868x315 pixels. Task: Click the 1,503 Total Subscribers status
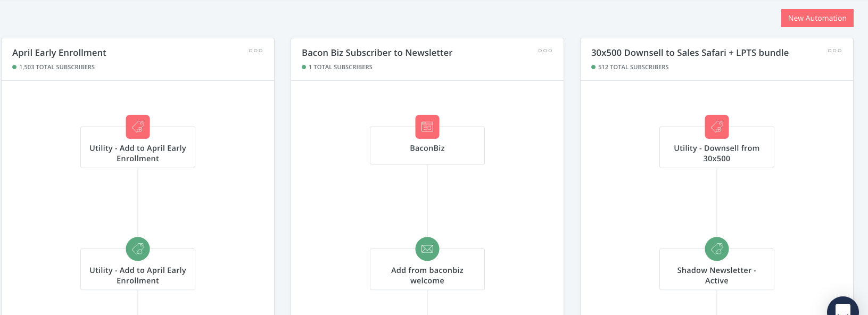tap(56, 67)
